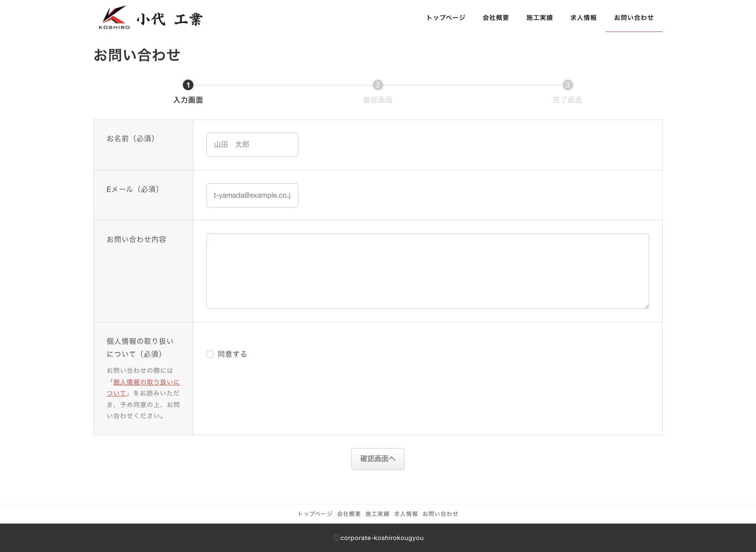The width and height of the screenshot is (756, 552).
Task: Grab the textarea resize handle
Action: 647,306
